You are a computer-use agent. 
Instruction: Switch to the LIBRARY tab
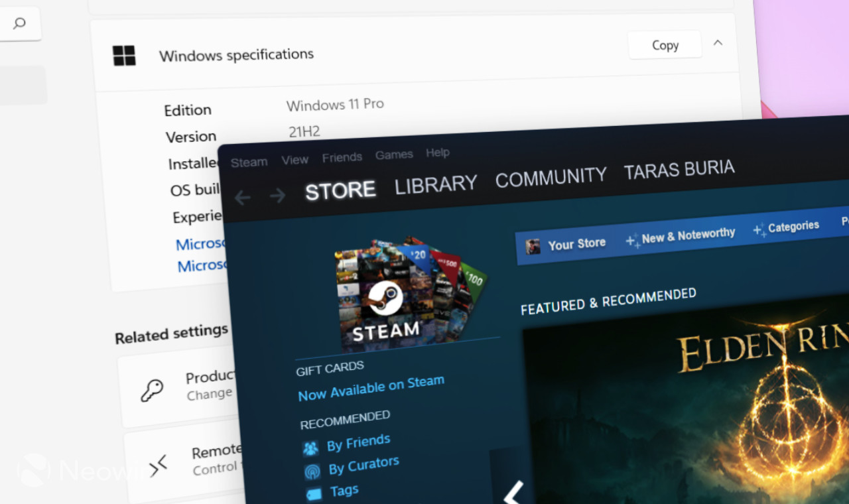tap(436, 185)
